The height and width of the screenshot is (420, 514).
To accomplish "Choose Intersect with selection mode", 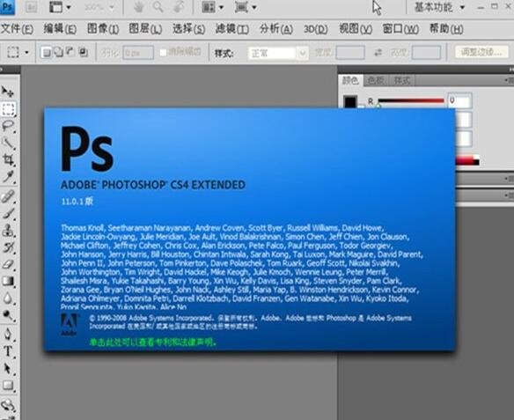I will 84,52.
